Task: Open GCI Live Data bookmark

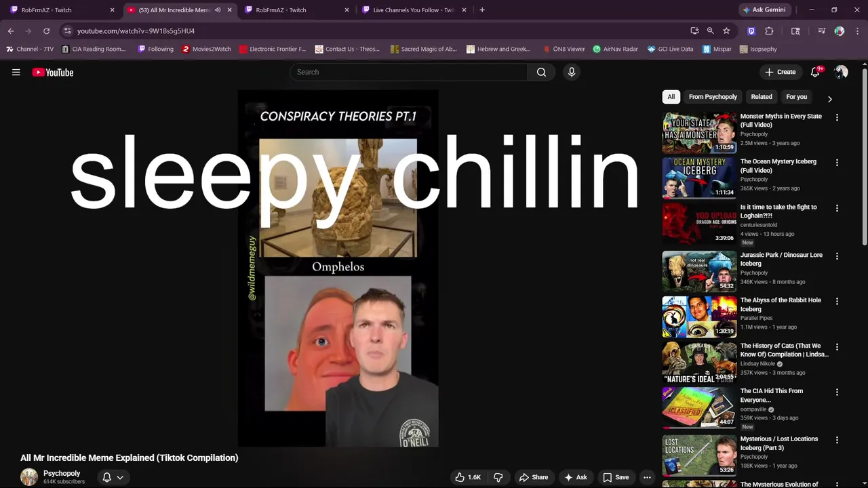Action: point(670,49)
